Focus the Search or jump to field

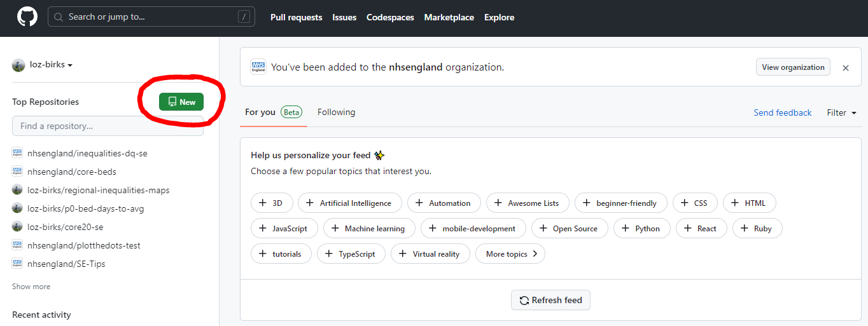151,17
